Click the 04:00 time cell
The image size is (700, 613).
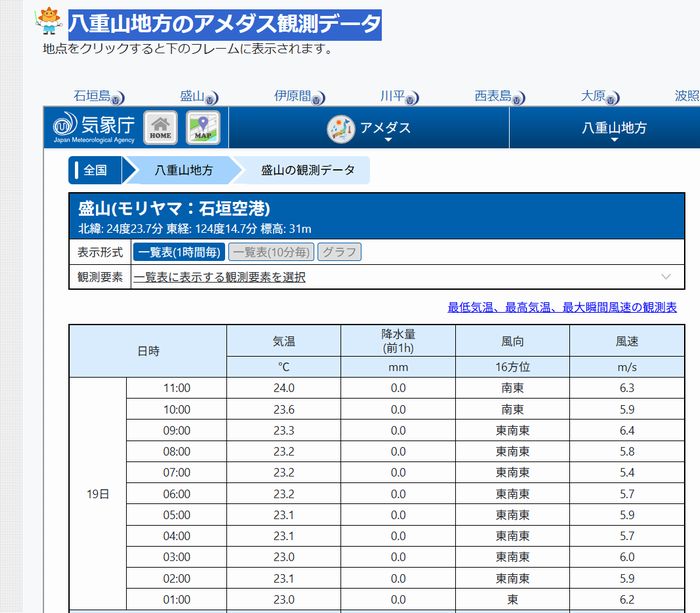point(176,536)
